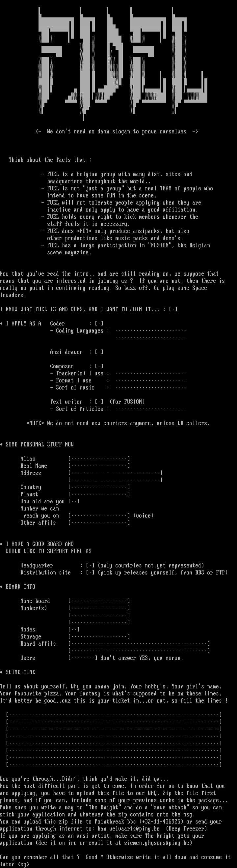The width and height of the screenshot is (237, 868).
Task: Click the Alias input field
Action: [99, 459]
